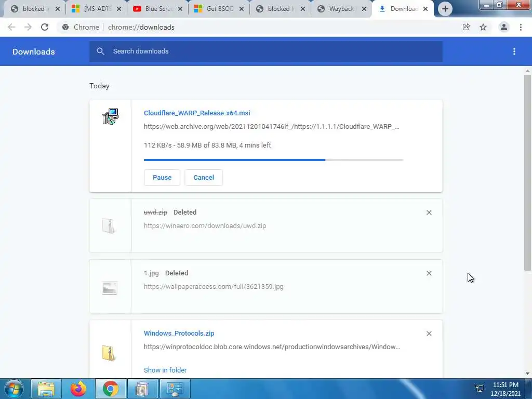Cancel the Cloudflare WARP download
Screen dimensions: 532x399
pos(204,178)
